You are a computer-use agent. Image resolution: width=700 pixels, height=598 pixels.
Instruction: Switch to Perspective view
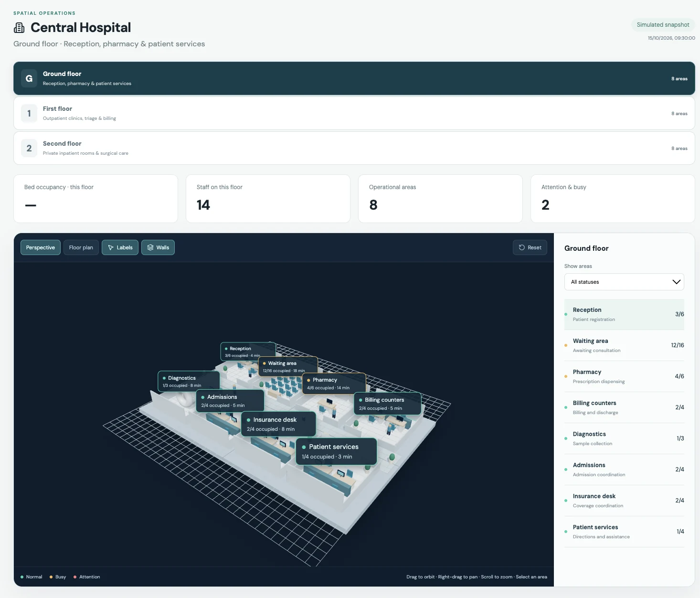tap(41, 247)
